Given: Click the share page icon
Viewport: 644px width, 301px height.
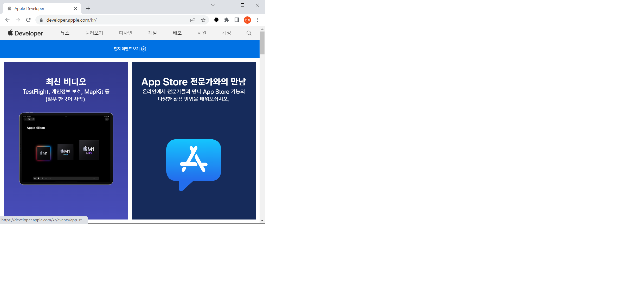Looking at the screenshot, I should tap(193, 20).
